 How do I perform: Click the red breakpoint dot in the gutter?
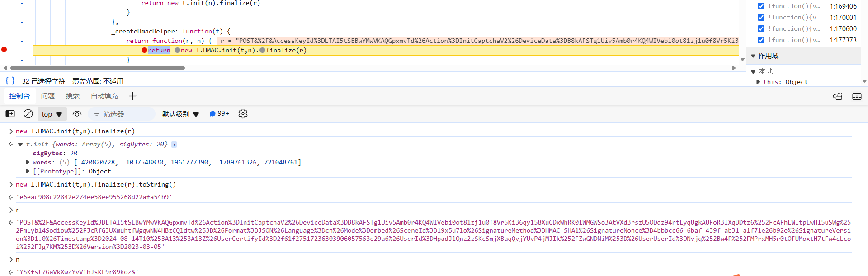[x=4, y=50]
